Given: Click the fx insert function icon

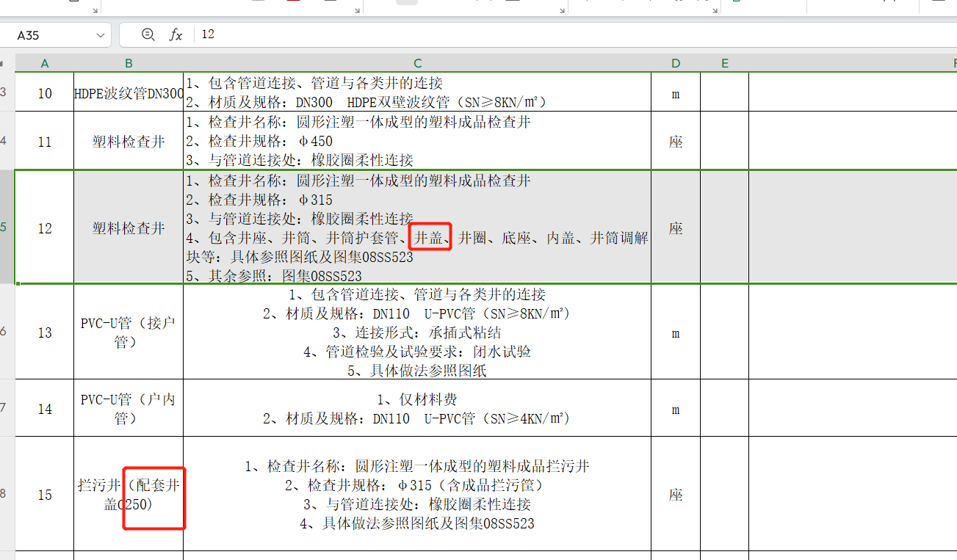Looking at the screenshot, I should [176, 34].
